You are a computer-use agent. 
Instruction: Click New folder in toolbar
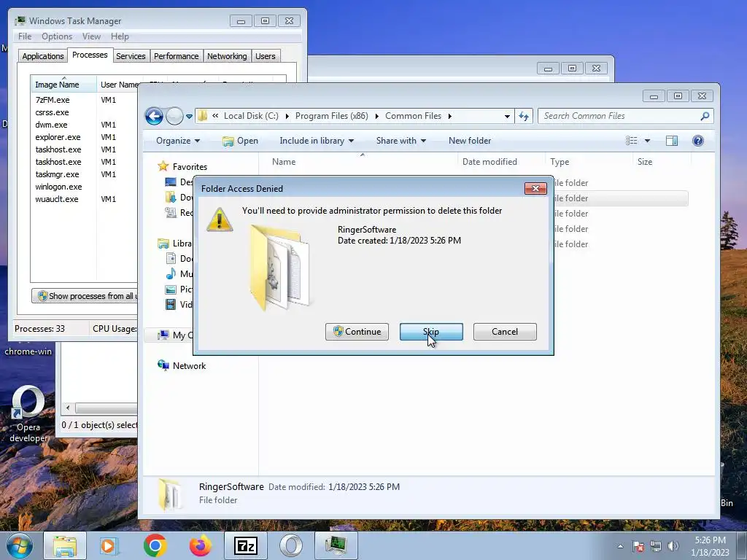pos(470,141)
